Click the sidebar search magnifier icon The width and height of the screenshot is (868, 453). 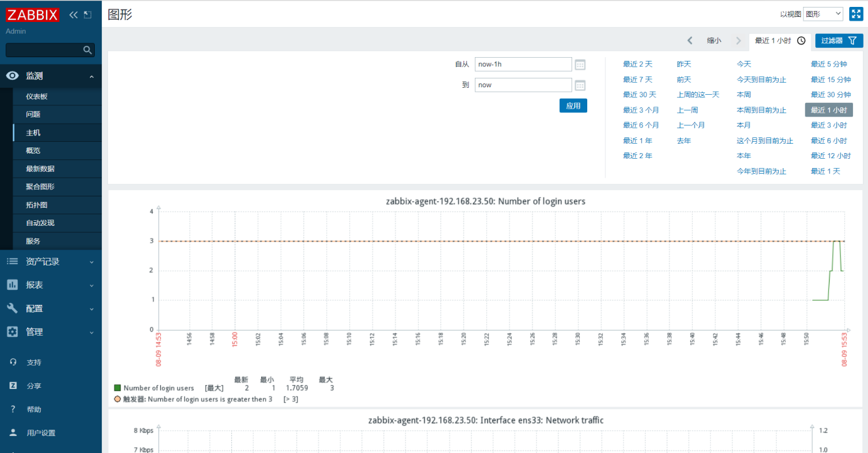pyautogui.click(x=87, y=50)
